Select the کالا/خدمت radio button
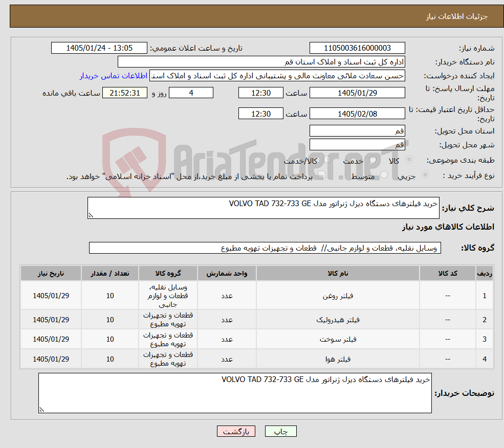The height and width of the screenshot is (448, 504). coord(327,160)
